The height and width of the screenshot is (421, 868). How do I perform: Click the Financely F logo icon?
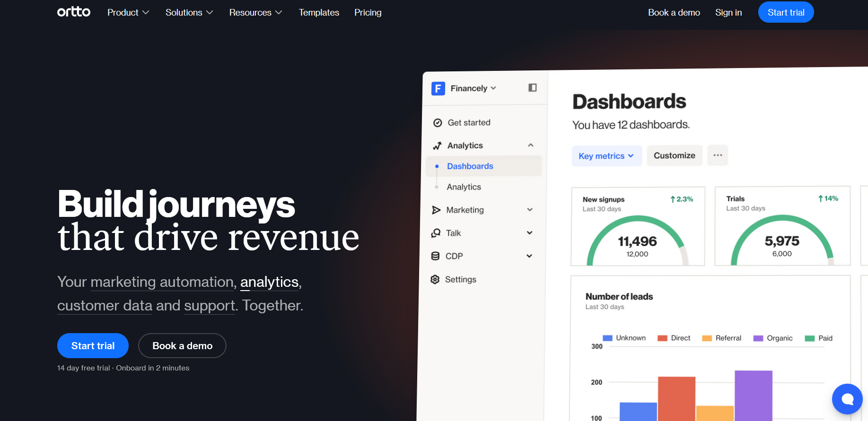pos(438,88)
